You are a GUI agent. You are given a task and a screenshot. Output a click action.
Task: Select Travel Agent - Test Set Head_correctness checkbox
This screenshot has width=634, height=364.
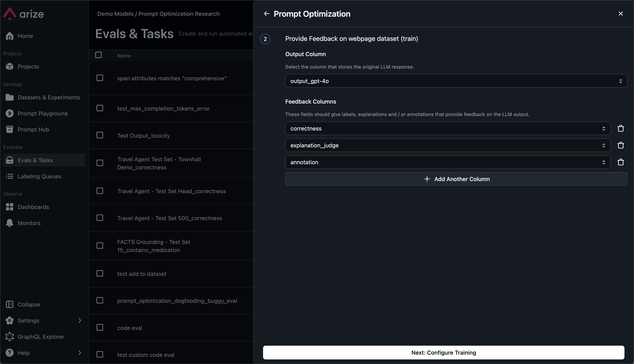pos(100,191)
